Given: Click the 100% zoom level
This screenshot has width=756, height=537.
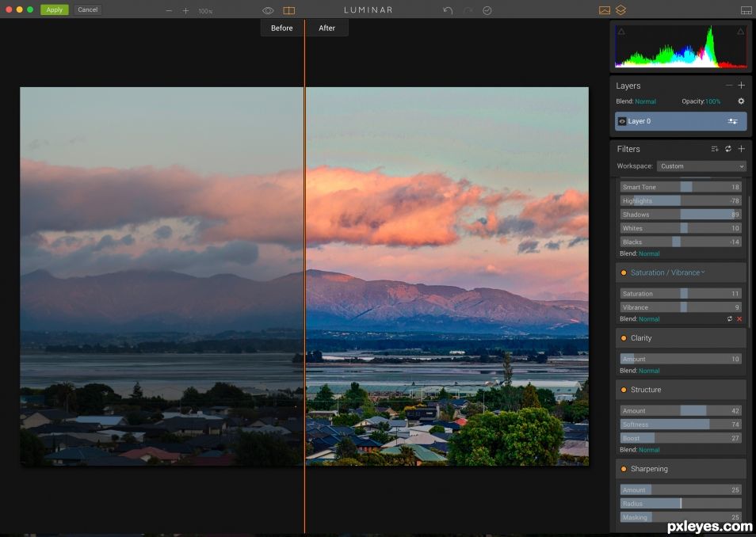Looking at the screenshot, I should (205, 11).
